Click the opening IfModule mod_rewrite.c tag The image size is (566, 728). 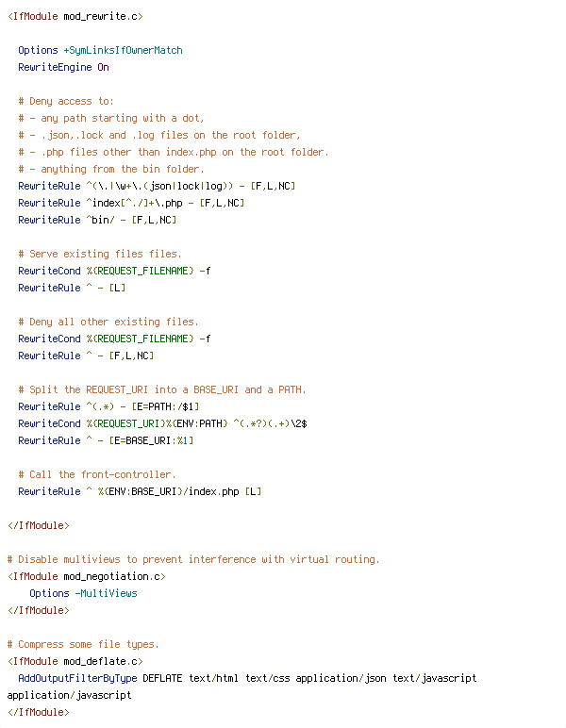coord(75,16)
